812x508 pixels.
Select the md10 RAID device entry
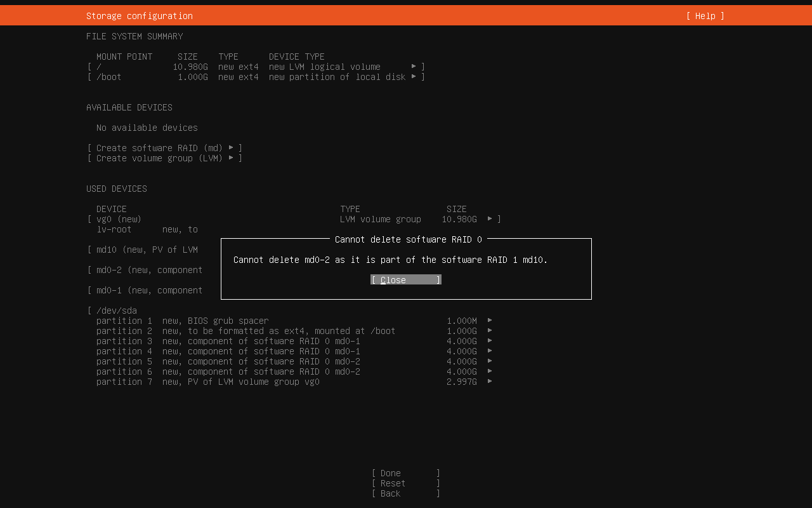[147, 250]
